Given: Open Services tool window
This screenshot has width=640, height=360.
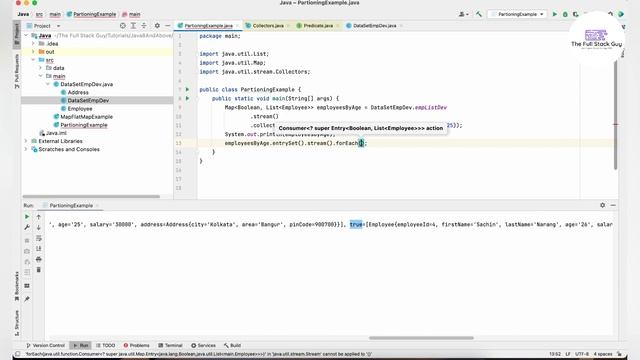Looking at the screenshot, I should (x=203, y=345).
